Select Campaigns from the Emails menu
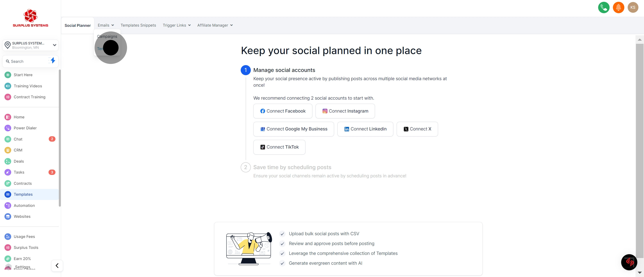The height and width of the screenshot is (277, 644). point(107,36)
